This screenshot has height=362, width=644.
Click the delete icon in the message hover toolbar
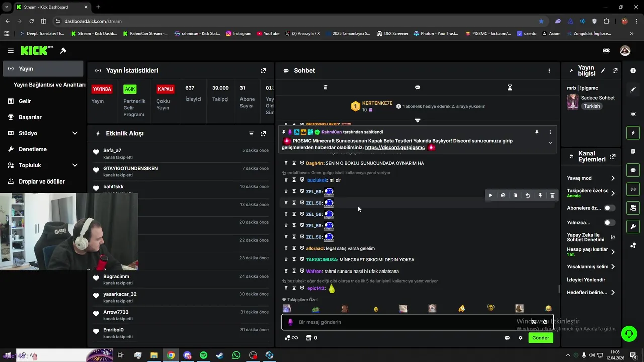552,195
